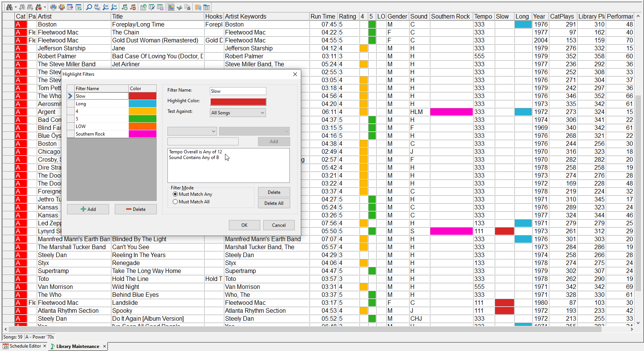Viewport: 644px width, 351px height.
Task: Click the music note with red minus icon
Action: (133, 7)
